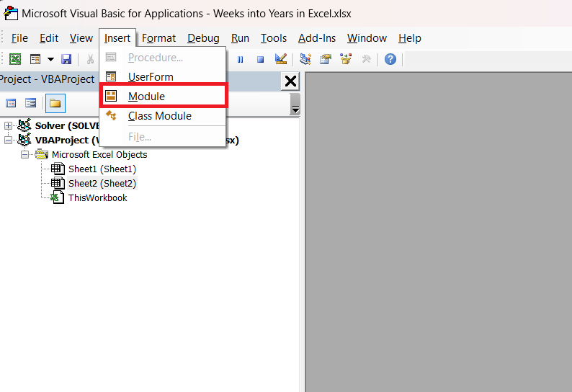Toggle Design Mode toolbar icon
This screenshot has width=572, height=392.
280,59
